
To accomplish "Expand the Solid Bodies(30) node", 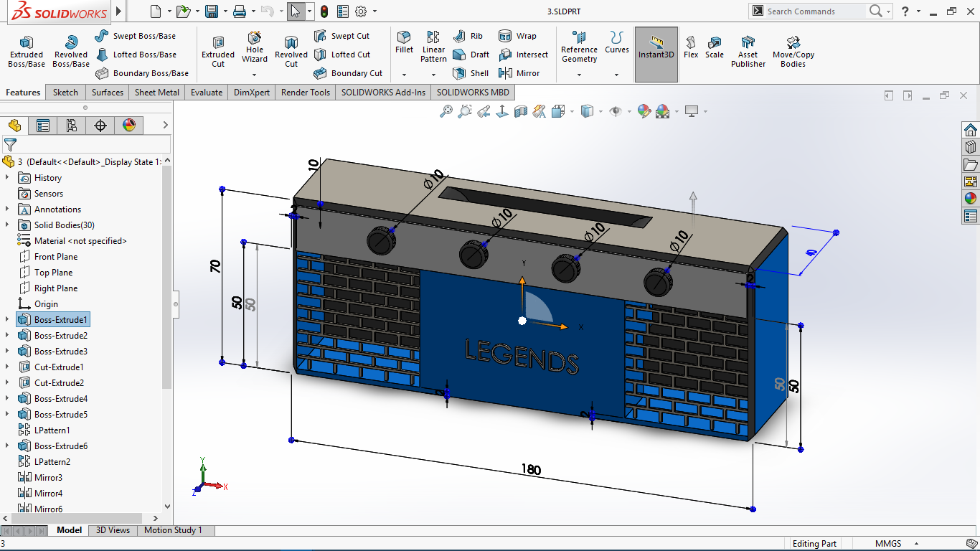I will click(7, 225).
